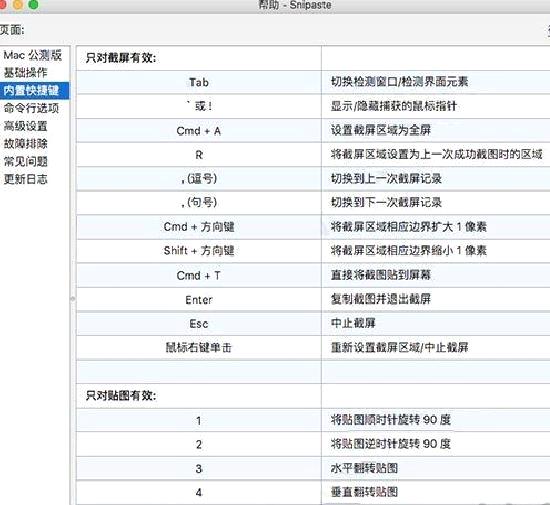Click 切换到上一次截屏记录 description

point(386,179)
